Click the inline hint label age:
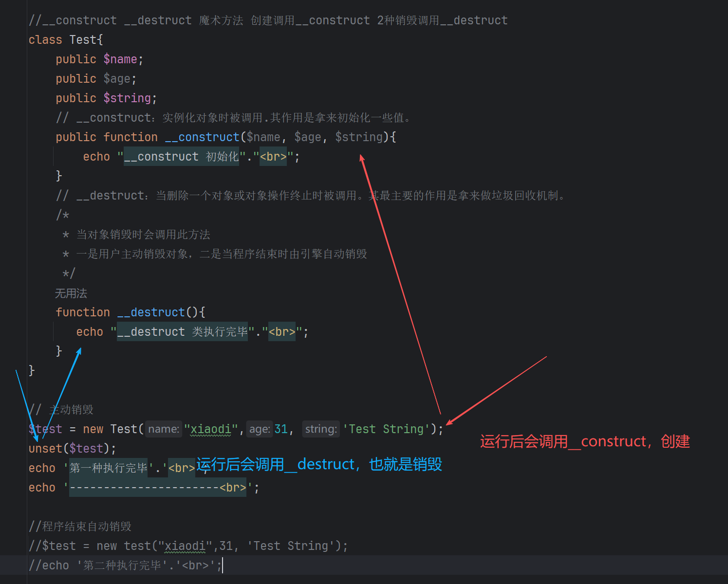 point(259,429)
